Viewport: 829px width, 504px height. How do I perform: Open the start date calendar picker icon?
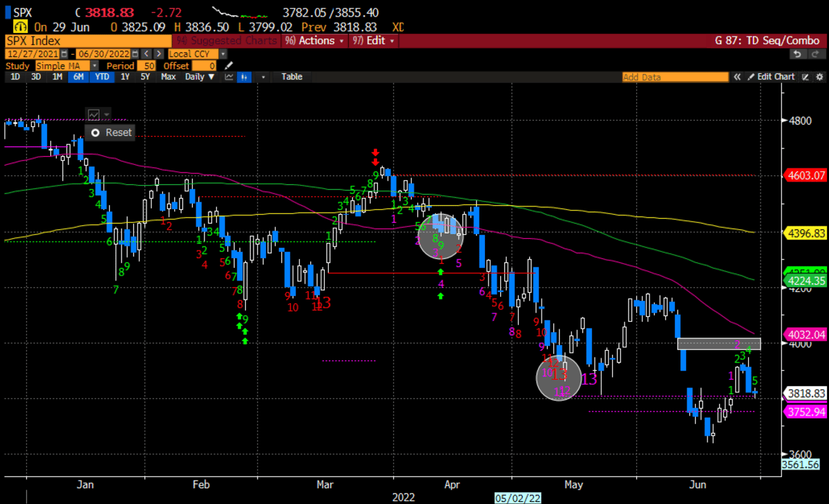click(64, 54)
